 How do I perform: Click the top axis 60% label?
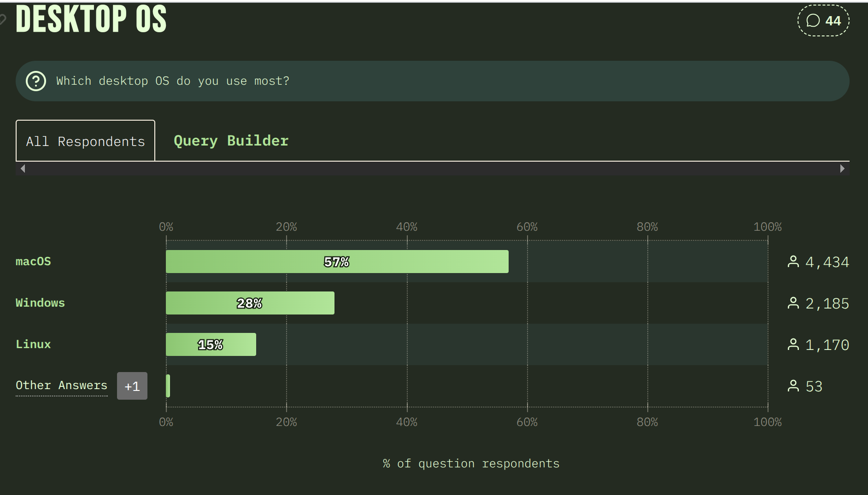pos(527,227)
